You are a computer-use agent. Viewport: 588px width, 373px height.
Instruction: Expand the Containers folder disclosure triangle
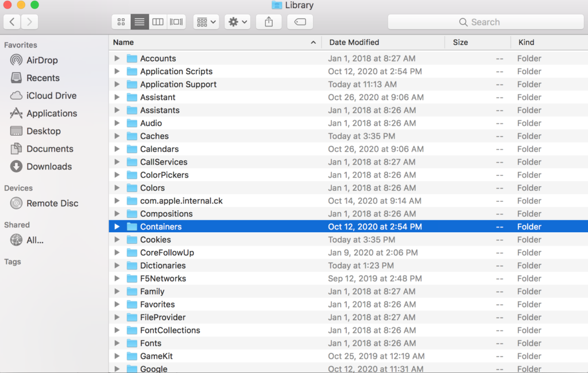117,227
